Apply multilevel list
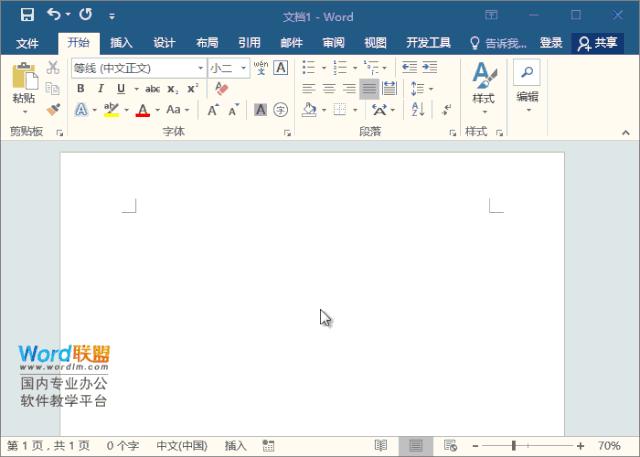 [x=371, y=67]
